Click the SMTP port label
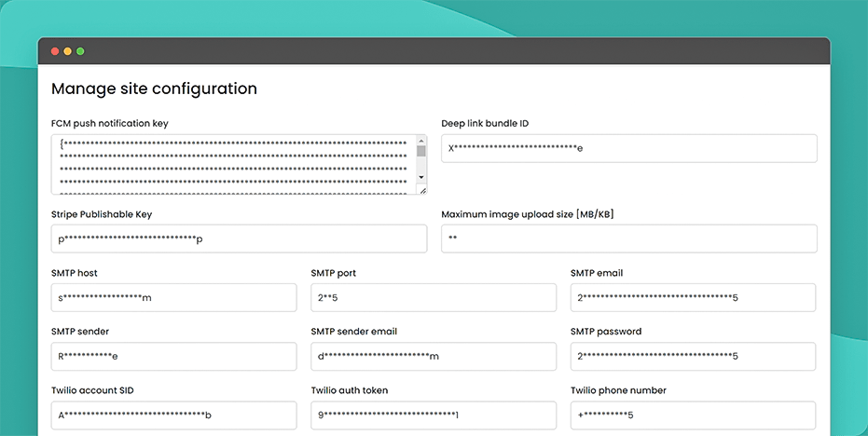 [333, 273]
